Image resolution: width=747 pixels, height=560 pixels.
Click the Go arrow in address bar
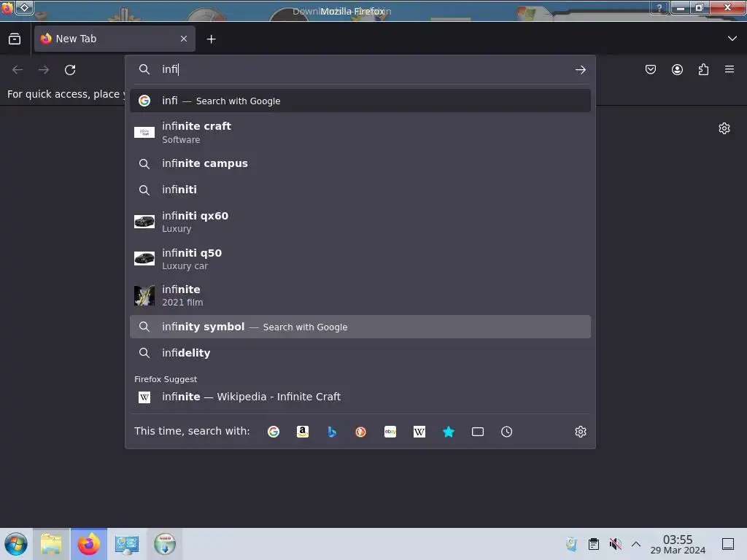point(580,70)
